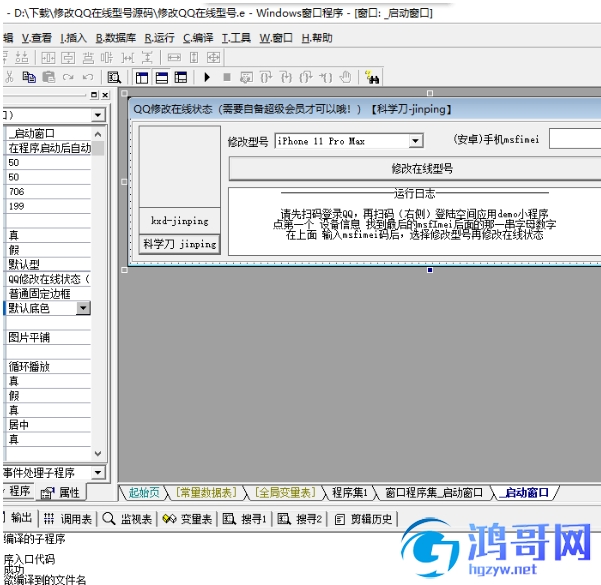
Task: Open the H.帮助 menu
Action: point(317,38)
